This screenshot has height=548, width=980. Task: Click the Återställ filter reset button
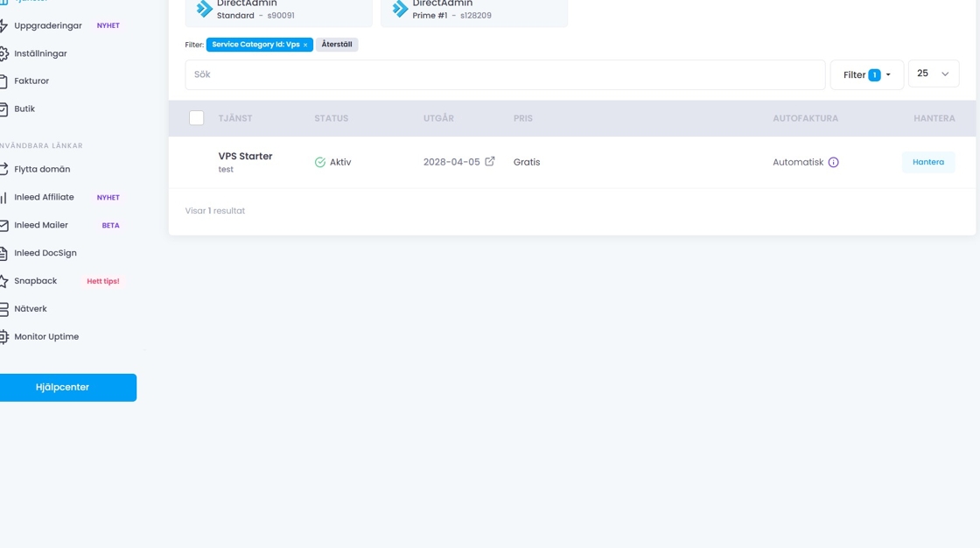(x=337, y=45)
